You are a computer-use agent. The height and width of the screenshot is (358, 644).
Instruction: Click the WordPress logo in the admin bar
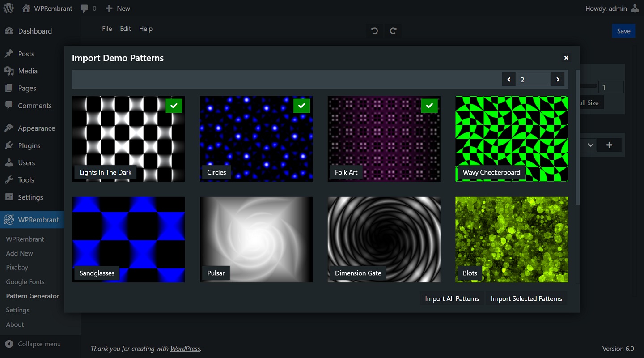coord(8,8)
